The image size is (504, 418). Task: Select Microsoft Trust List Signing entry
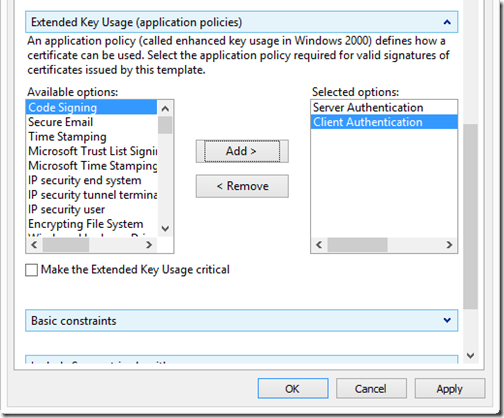[91, 151]
